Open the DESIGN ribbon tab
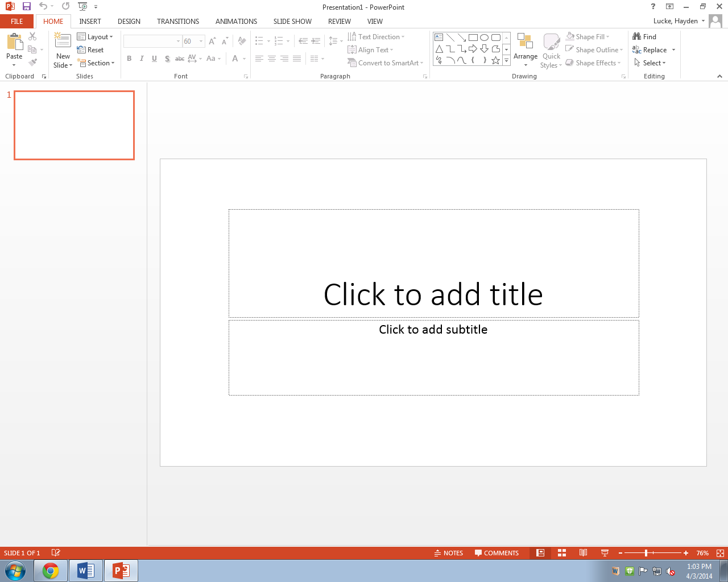Screen dimensions: 728x582 tap(129, 21)
